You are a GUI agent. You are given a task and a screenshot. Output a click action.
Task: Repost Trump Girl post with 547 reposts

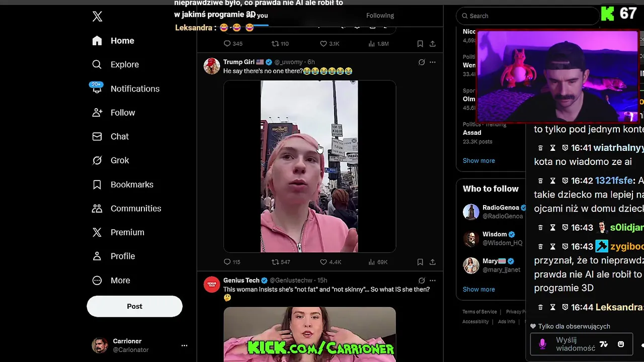pos(281,262)
